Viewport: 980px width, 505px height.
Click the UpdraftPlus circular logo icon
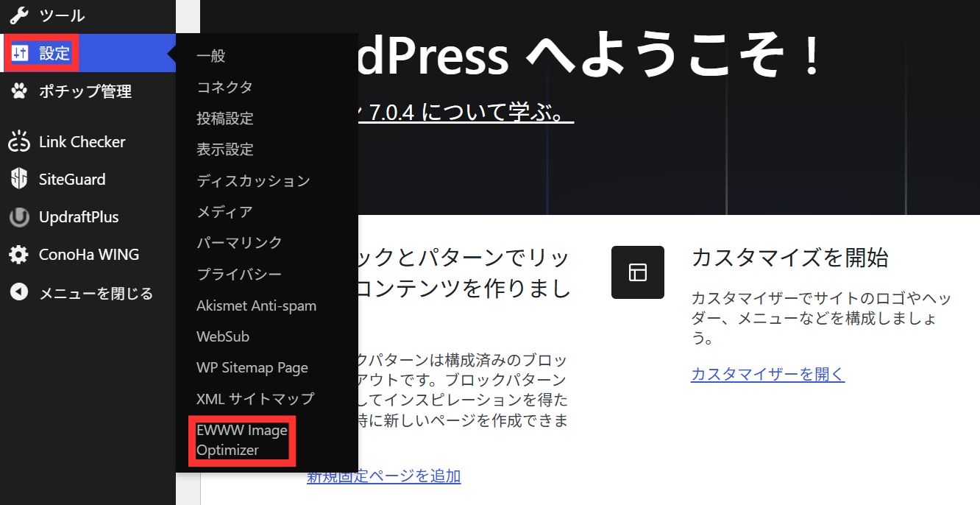19,217
